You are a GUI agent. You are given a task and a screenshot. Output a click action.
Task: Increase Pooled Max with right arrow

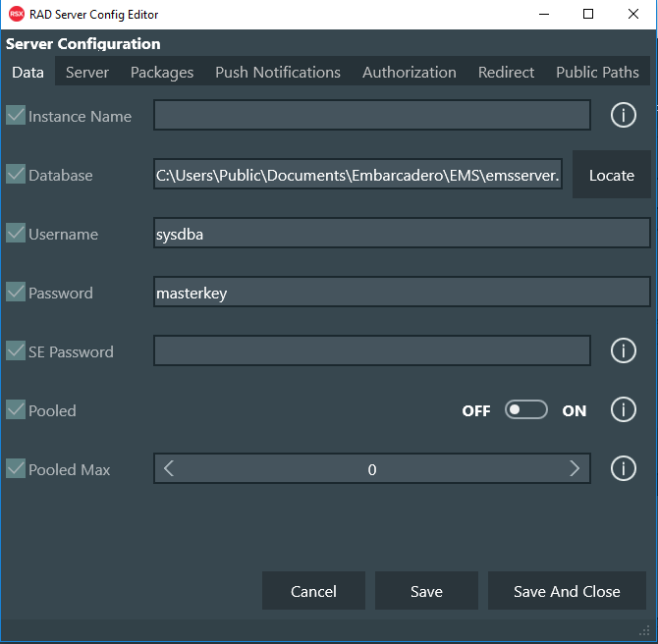575,468
